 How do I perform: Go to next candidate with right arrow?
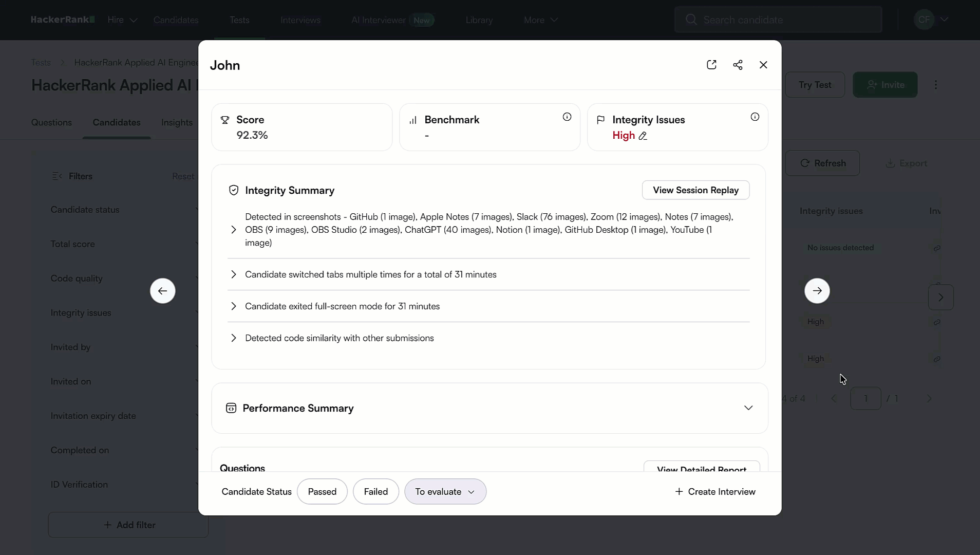click(x=817, y=291)
